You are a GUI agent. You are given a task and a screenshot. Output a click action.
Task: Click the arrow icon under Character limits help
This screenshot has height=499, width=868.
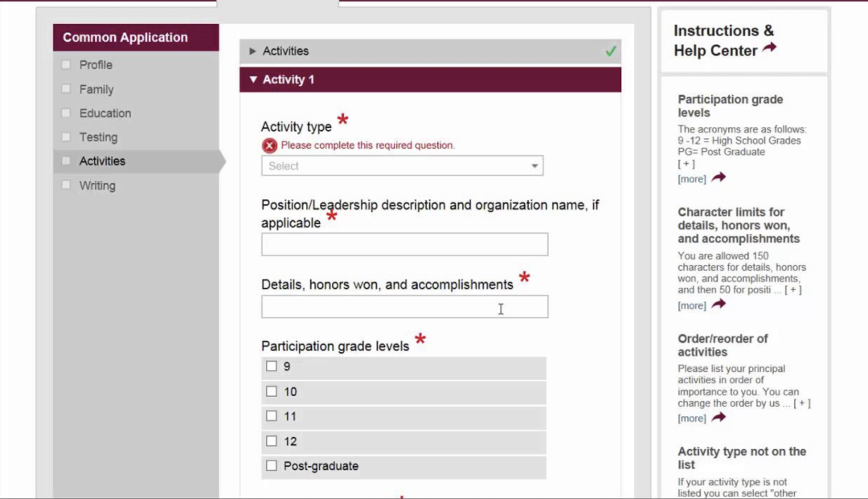click(719, 304)
